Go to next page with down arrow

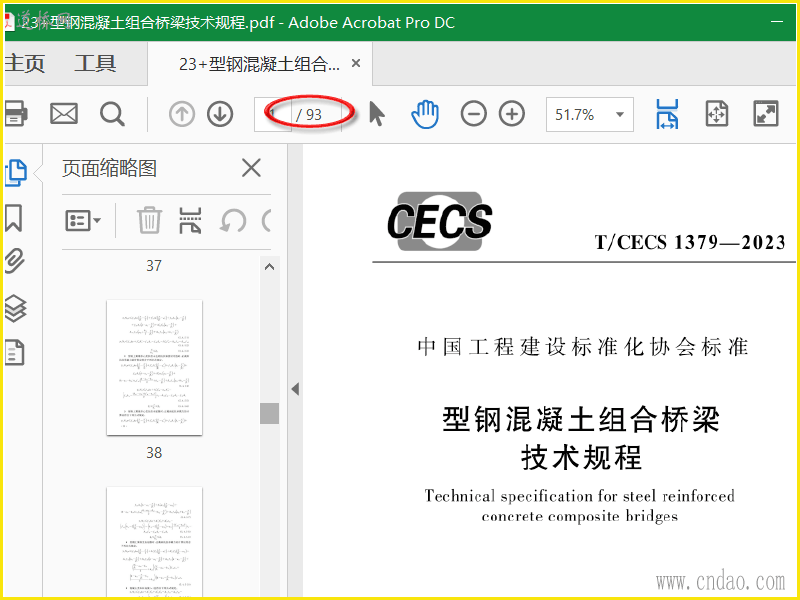coord(220,114)
